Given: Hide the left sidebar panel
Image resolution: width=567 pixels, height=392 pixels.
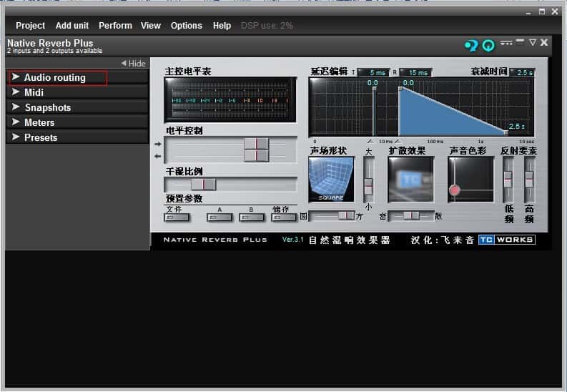Looking at the screenshot, I should [x=134, y=63].
